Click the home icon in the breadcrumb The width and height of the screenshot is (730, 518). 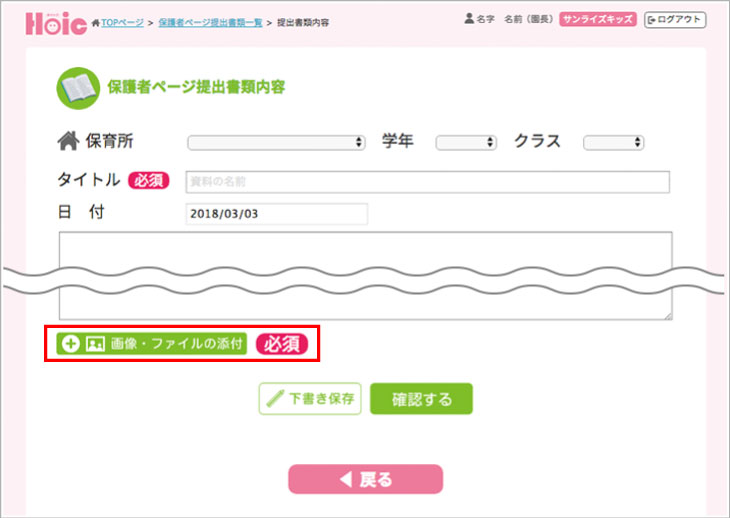pyautogui.click(x=95, y=21)
